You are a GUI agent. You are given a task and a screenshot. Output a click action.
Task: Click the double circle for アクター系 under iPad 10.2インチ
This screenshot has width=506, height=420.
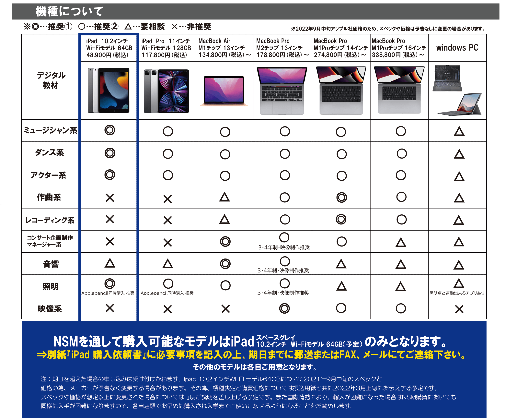110,174
